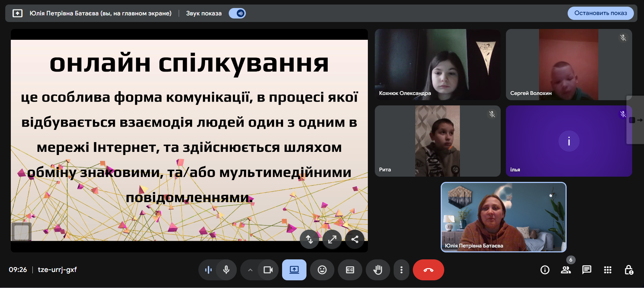Open the three-dot more options menu
This screenshot has height=288, width=644.
pos(401,270)
